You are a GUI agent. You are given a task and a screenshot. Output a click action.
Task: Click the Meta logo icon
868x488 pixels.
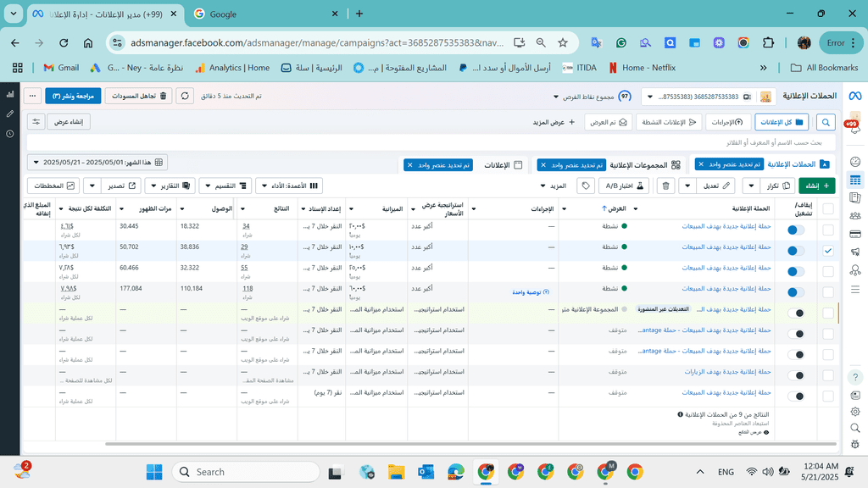[x=854, y=97]
